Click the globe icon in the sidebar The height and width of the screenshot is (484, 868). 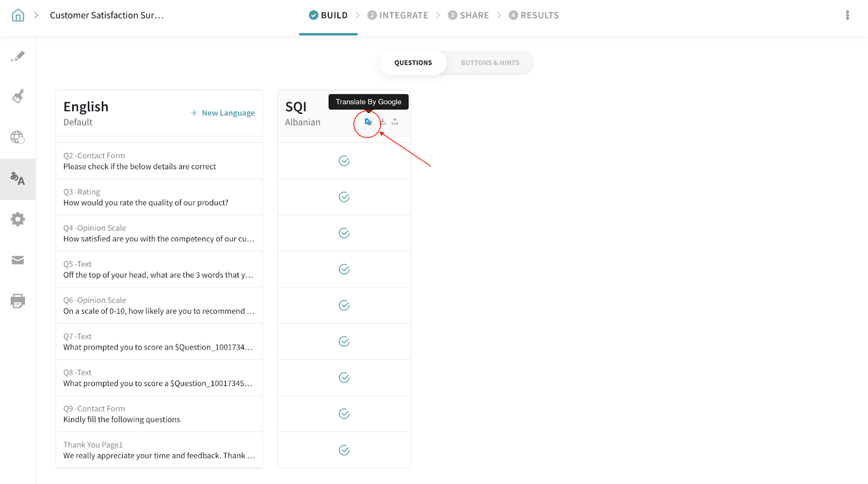tap(18, 138)
